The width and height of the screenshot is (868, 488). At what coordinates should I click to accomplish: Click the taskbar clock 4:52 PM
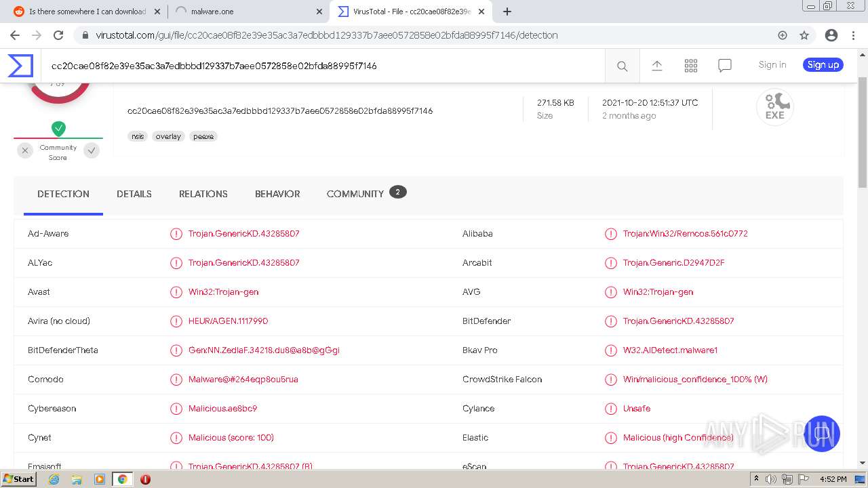pyautogui.click(x=833, y=479)
